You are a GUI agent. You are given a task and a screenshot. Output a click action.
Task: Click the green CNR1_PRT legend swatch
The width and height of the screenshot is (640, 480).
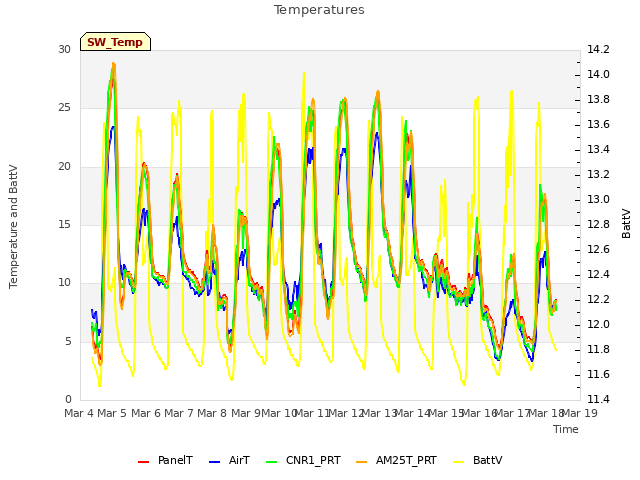pyautogui.click(x=271, y=462)
